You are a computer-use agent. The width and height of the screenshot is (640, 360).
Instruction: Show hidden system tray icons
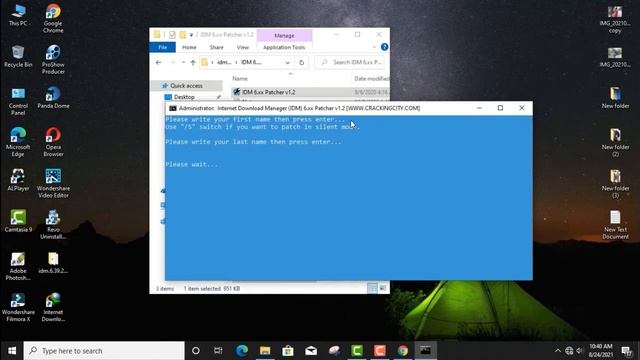tap(558, 351)
